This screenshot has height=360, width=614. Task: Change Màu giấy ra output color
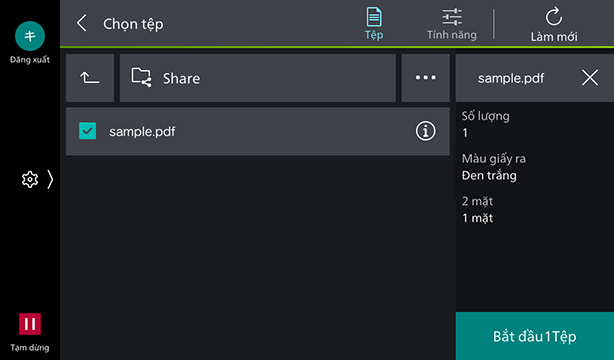(535, 167)
